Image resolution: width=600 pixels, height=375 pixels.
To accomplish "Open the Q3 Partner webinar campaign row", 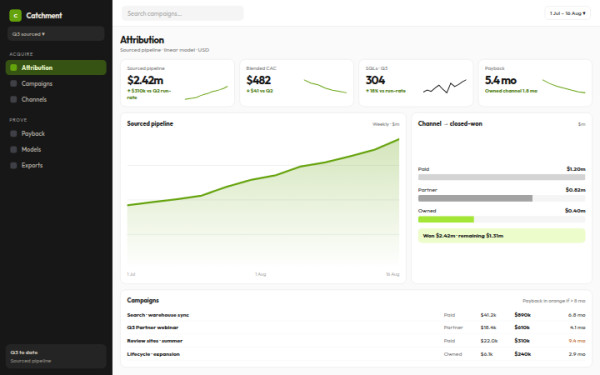I will click(356, 328).
